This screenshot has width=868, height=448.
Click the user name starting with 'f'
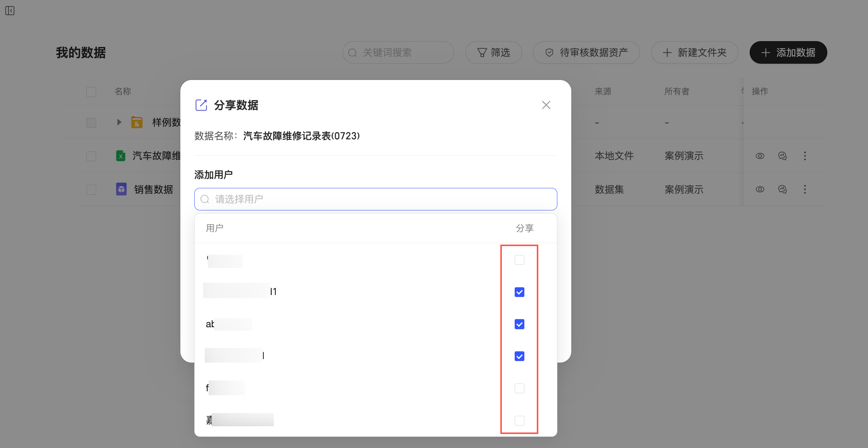pos(225,388)
